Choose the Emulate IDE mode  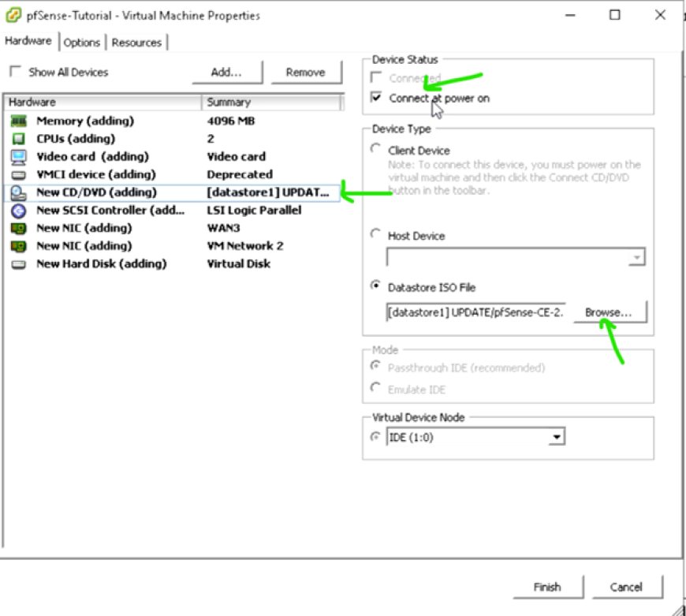click(x=375, y=387)
